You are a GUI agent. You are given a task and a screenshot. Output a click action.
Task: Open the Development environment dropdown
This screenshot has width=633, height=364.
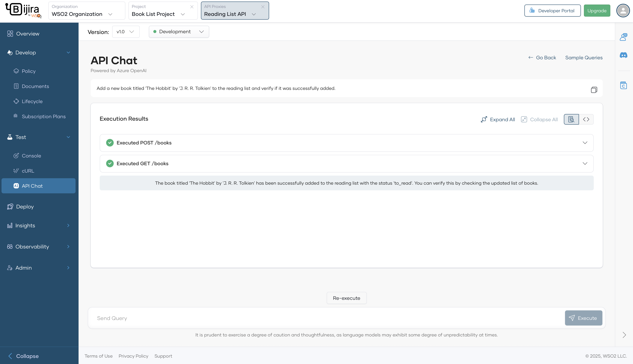point(179,32)
